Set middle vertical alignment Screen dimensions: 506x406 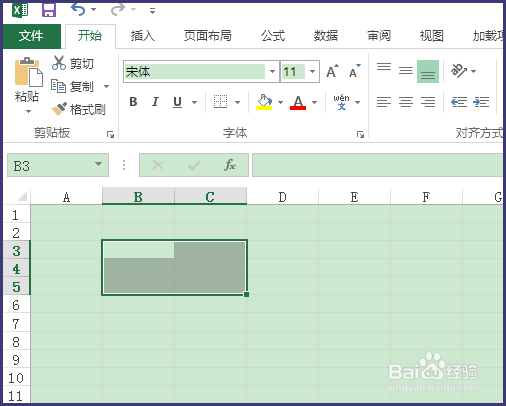pos(406,71)
